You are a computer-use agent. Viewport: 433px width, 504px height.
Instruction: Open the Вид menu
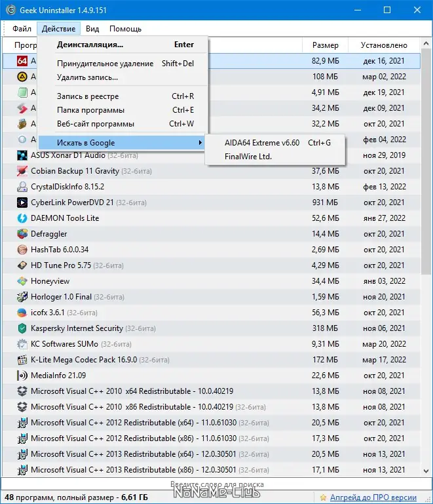point(92,29)
